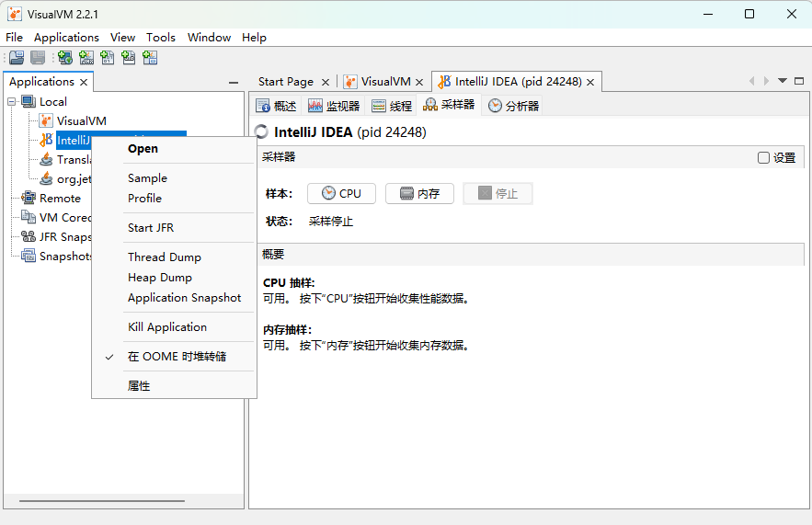
Task: Switch to the 分析器 tab
Action: click(x=514, y=106)
